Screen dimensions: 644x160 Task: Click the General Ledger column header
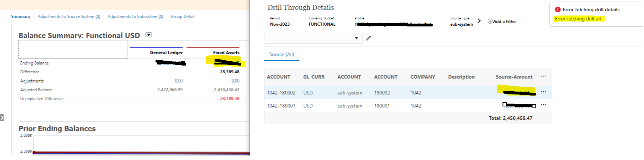coord(166,53)
